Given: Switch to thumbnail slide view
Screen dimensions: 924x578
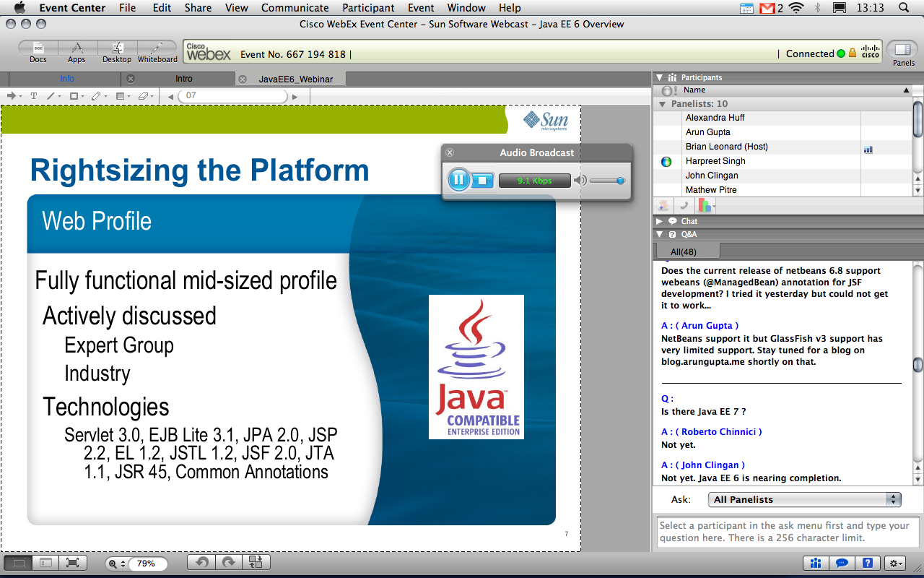Looking at the screenshot, I should click(x=45, y=563).
